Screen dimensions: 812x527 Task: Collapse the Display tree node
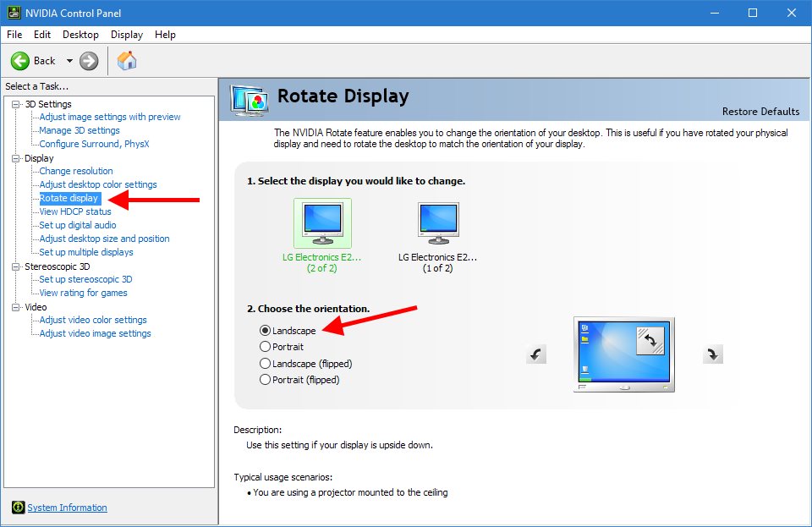15,158
